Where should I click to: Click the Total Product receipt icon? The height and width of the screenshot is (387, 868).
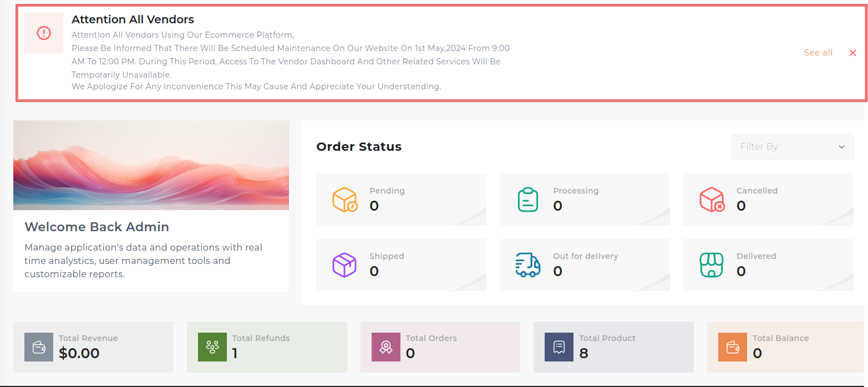click(x=559, y=347)
